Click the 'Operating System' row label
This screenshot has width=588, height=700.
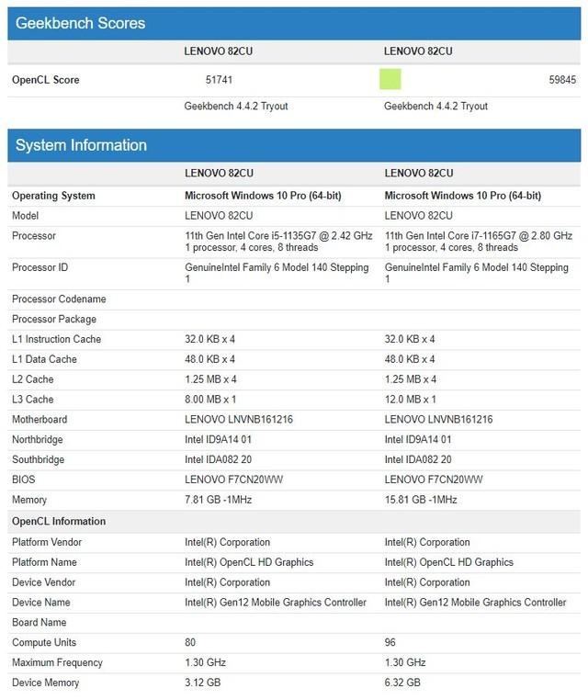click(53, 196)
